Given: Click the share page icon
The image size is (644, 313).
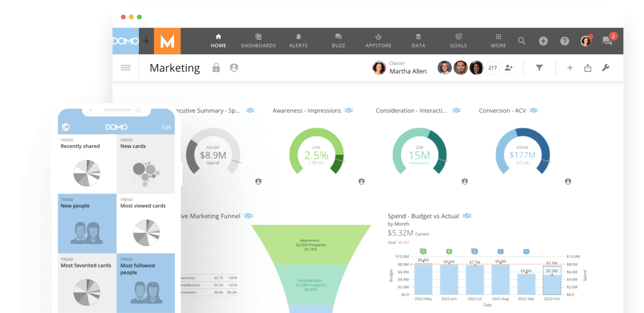Looking at the screenshot, I should (x=587, y=68).
